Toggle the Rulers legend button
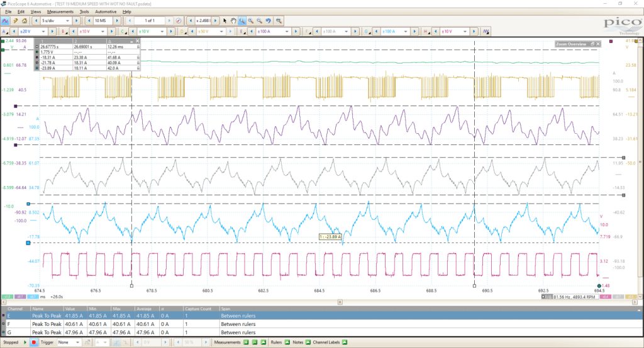 pos(287,342)
